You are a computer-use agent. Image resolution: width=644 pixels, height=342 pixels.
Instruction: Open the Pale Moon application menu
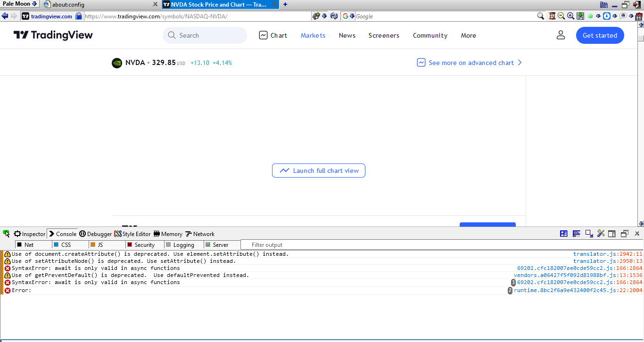coord(20,4)
